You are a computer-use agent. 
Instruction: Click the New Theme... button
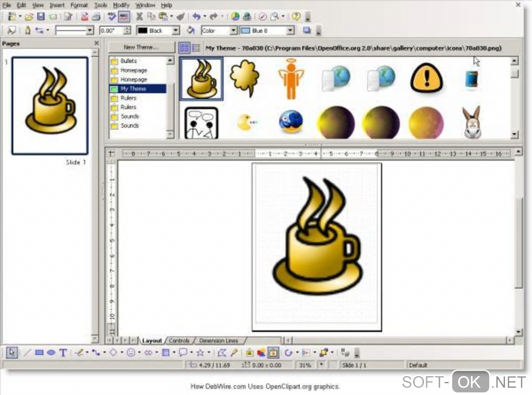coord(141,47)
